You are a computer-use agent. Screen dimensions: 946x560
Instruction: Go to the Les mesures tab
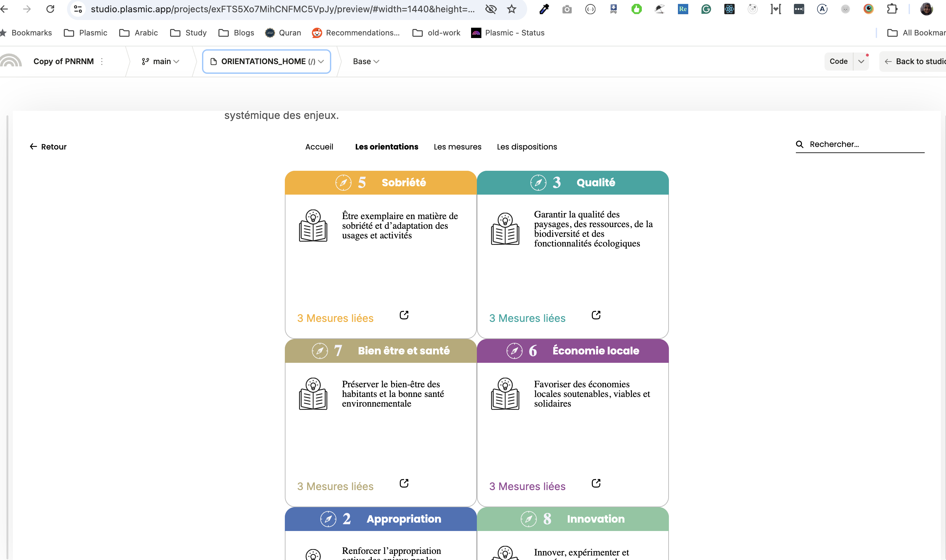[x=457, y=147]
